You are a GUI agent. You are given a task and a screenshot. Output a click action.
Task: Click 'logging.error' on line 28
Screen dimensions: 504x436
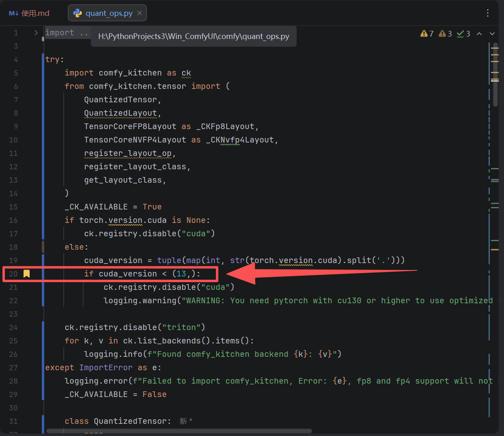tap(96, 381)
